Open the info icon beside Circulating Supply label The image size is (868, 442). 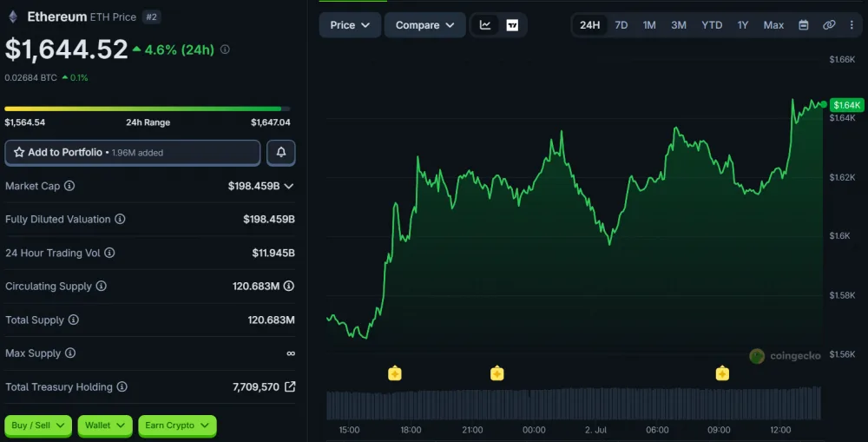coord(101,287)
